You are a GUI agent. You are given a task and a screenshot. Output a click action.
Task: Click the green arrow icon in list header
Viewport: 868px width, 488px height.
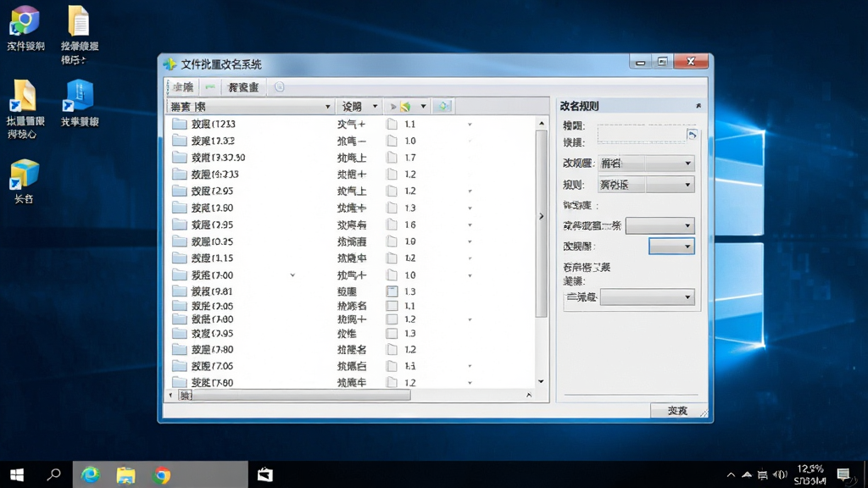pos(406,106)
